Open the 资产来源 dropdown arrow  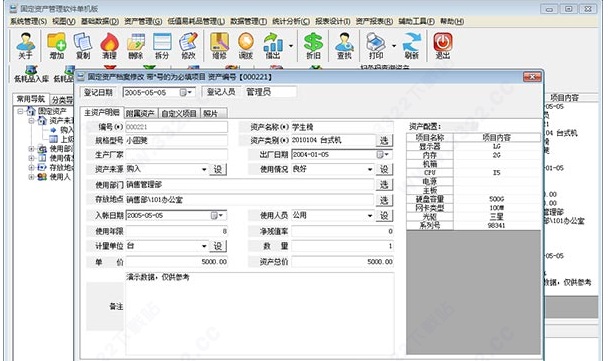pyautogui.click(x=204, y=169)
